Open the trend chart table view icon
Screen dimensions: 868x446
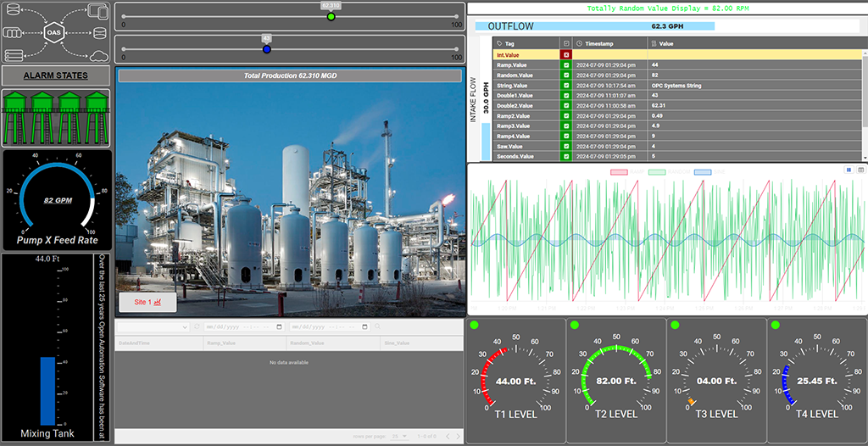[x=860, y=170]
